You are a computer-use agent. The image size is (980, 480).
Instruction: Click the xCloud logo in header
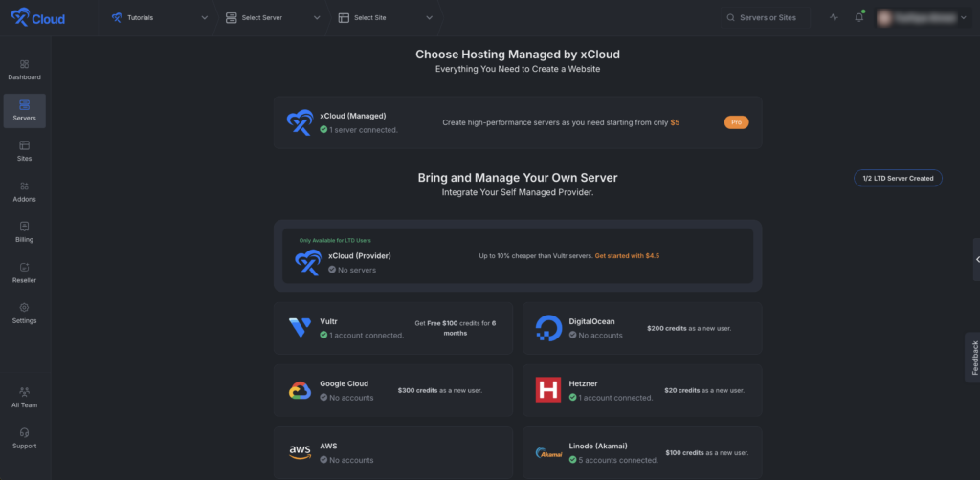[38, 17]
